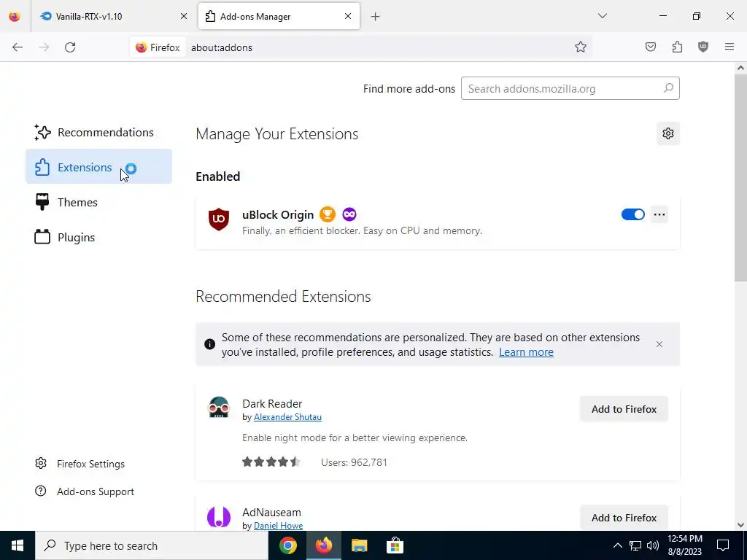
Task: Close the Vanilla-RTX-v1.10 tab
Action: coord(184,16)
